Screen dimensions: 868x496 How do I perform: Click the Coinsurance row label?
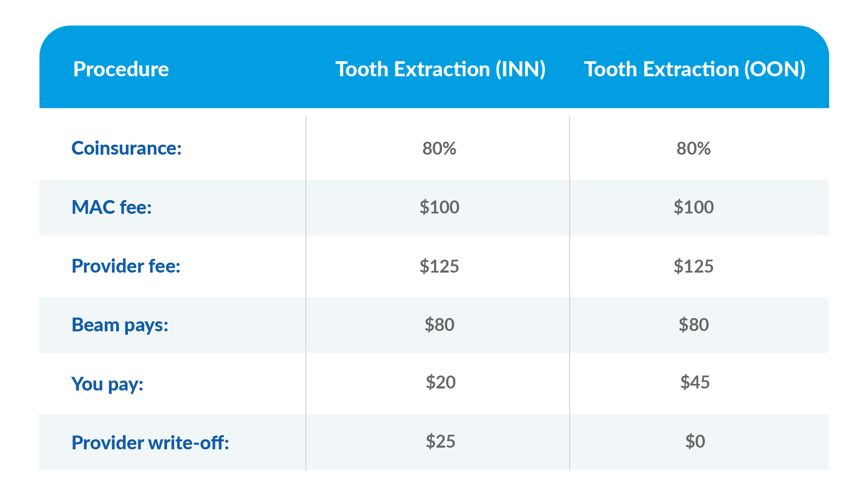127,148
